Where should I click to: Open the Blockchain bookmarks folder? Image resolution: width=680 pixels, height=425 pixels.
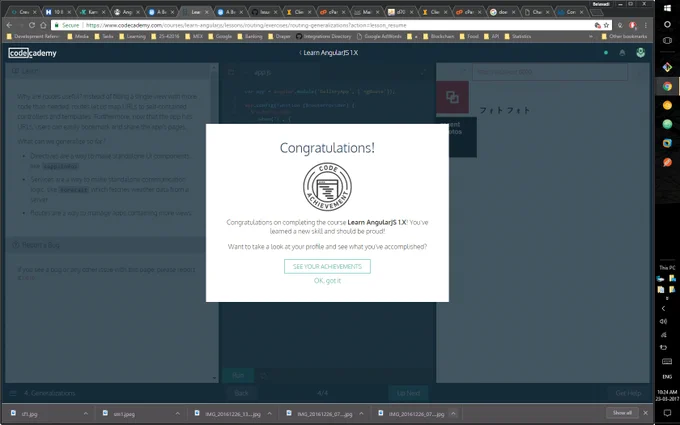coord(438,36)
